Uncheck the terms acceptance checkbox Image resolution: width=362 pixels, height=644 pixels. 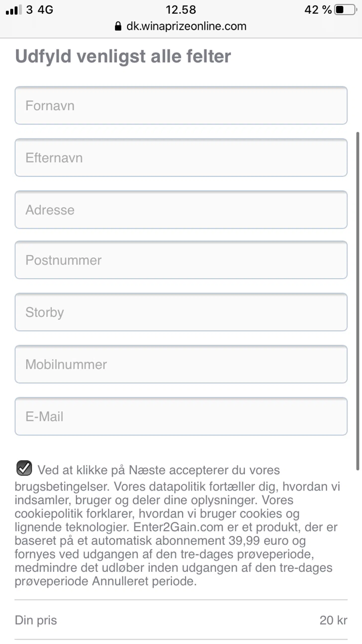pyautogui.click(x=24, y=468)
